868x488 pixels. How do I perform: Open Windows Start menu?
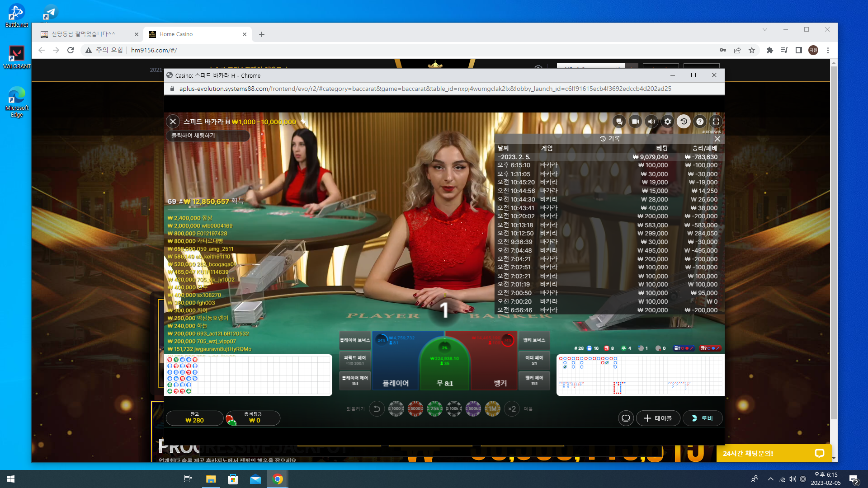11,479
